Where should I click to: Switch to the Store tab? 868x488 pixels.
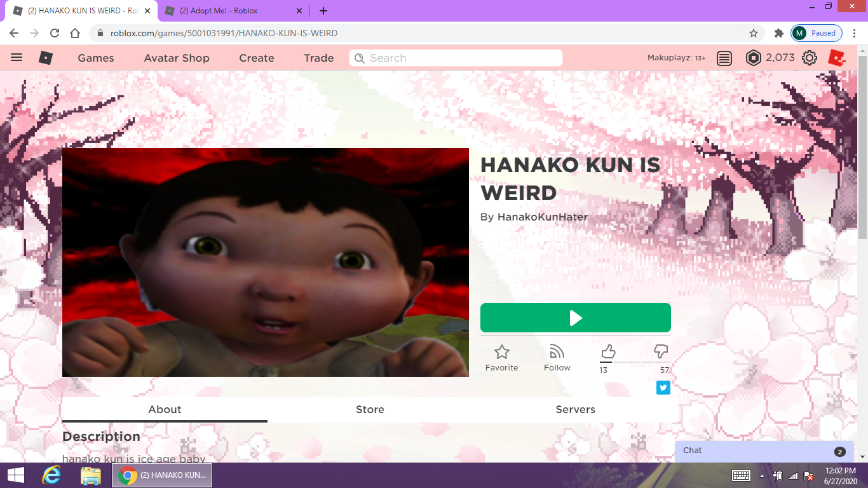370,410
